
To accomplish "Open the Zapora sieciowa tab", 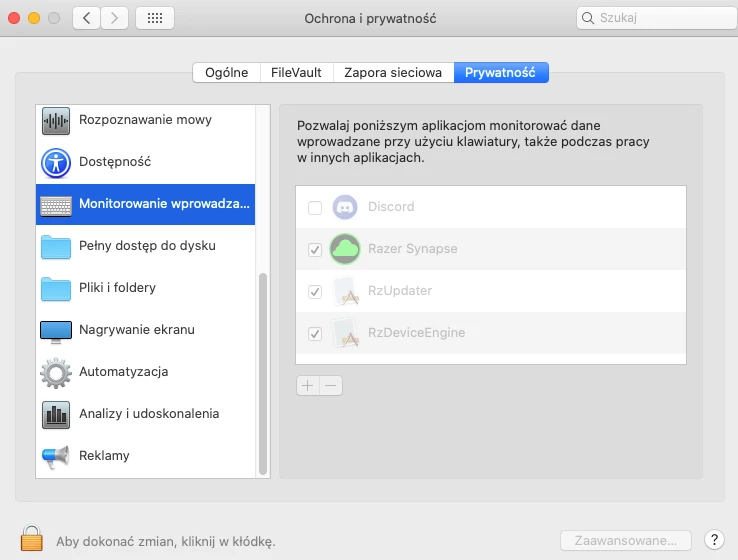I will click(393, 72).
